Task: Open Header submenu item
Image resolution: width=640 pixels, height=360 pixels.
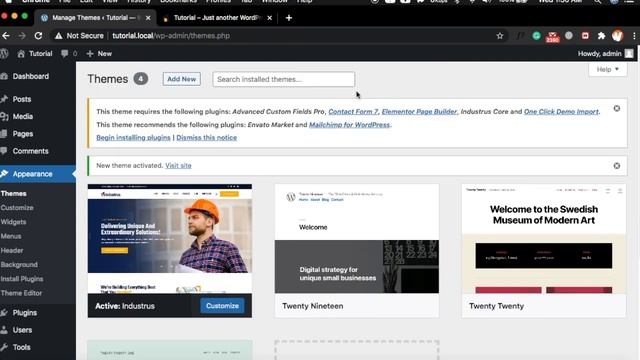Action: point(12,251)
